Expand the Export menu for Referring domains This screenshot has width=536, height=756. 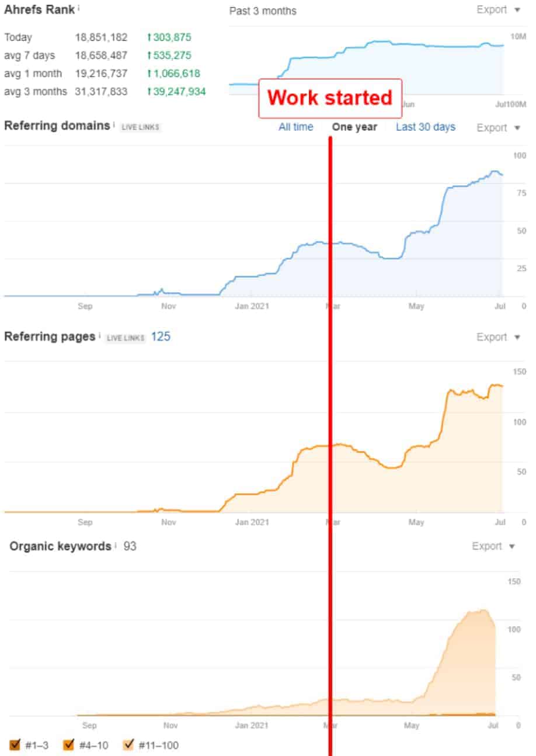pyautogui.click(x=498, y=128)
